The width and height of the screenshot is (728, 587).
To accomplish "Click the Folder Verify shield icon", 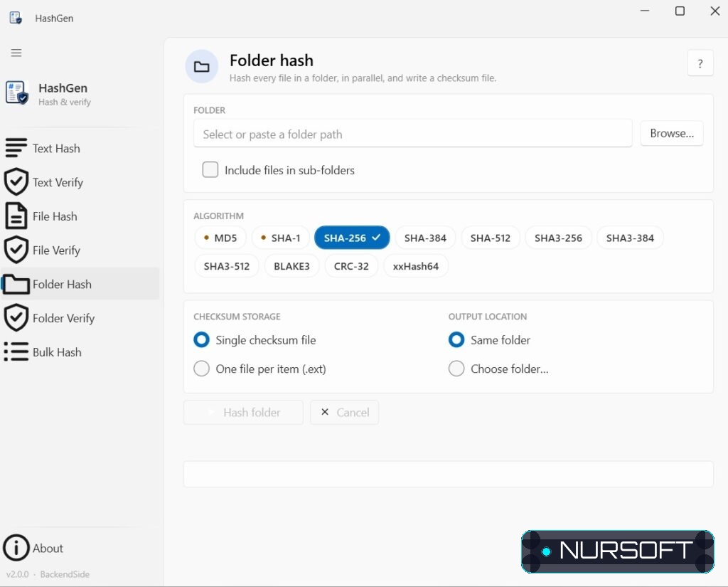I will point(16,318).
